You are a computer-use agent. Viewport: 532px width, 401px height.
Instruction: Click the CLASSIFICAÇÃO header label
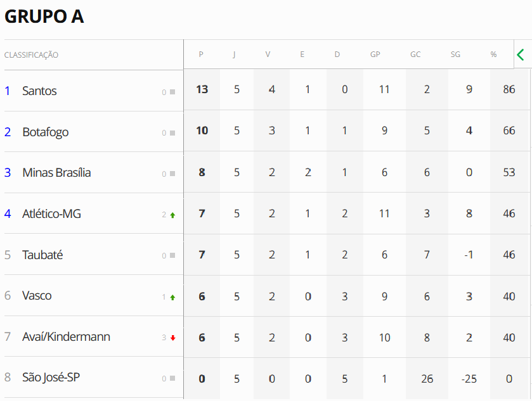(x=31, y=55)
